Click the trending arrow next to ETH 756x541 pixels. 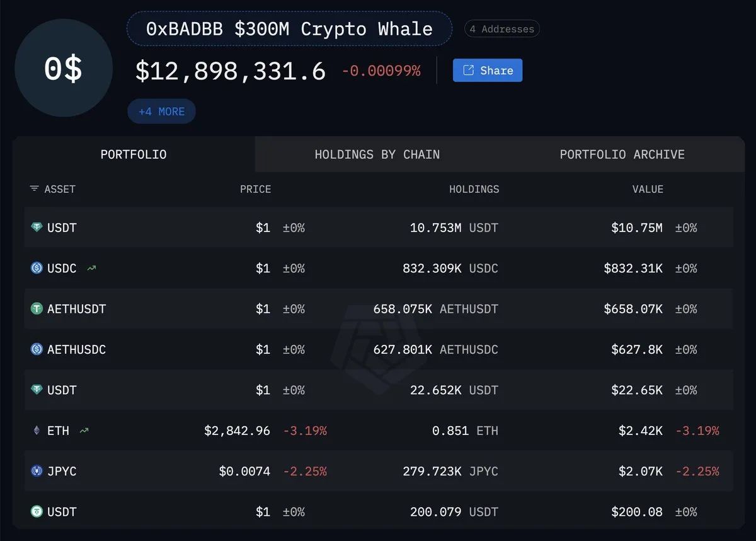coord(84,431)
